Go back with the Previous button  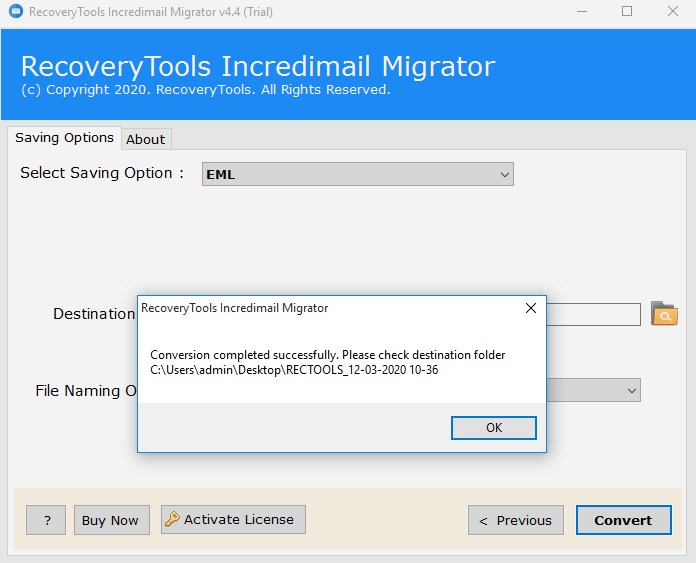click(x=515, y=520)
